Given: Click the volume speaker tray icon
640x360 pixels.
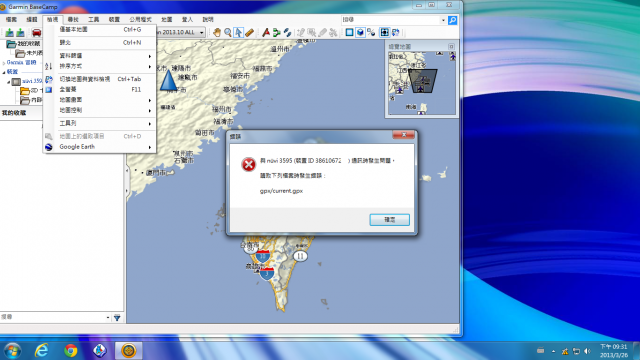Looking at the screenshot, I should (x=587, y=351).
